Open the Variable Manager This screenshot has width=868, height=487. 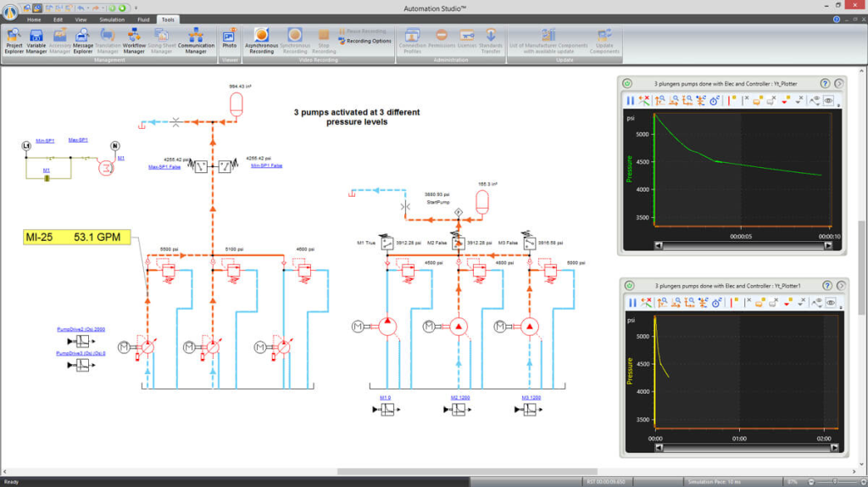pos(36,42)
